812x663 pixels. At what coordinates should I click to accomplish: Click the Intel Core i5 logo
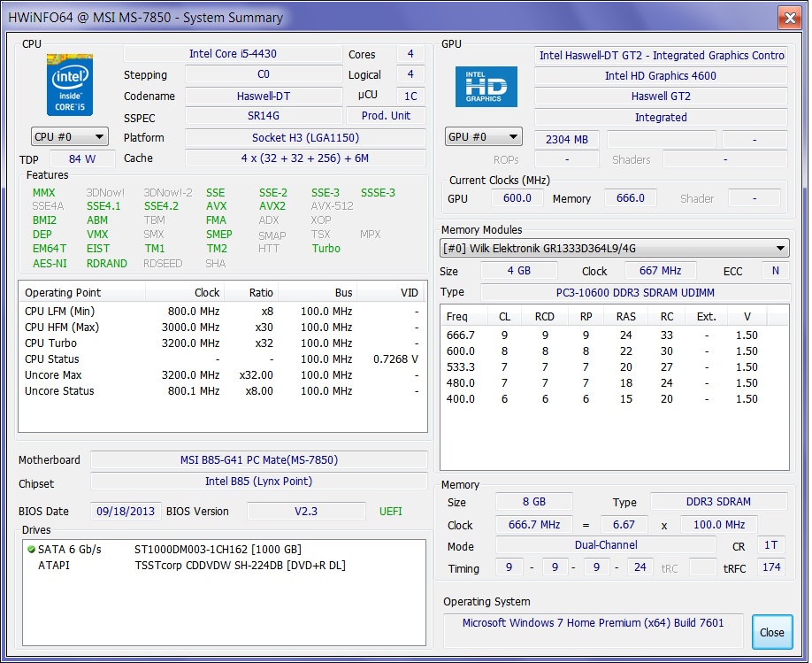pyautogui.click(x=70, y=84)
